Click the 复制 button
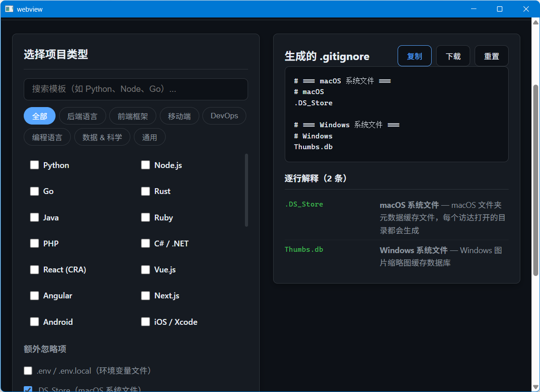Viewport: 540px width, 392px height. point(415,56)
